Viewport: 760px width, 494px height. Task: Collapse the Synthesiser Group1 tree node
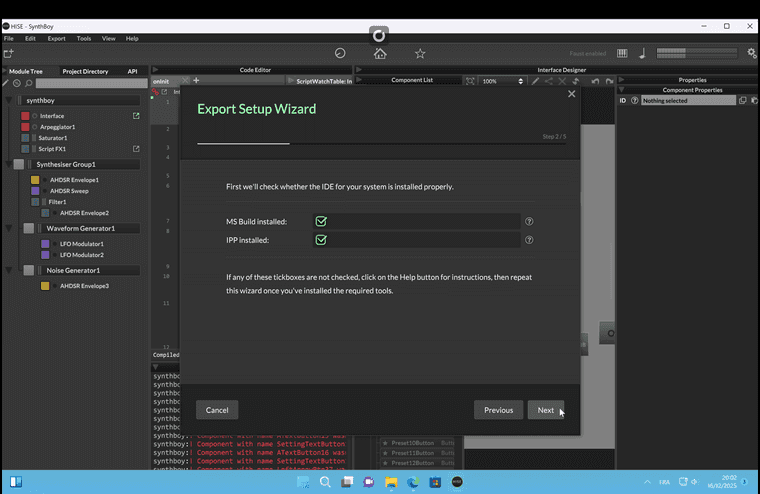tap(8, 164)
